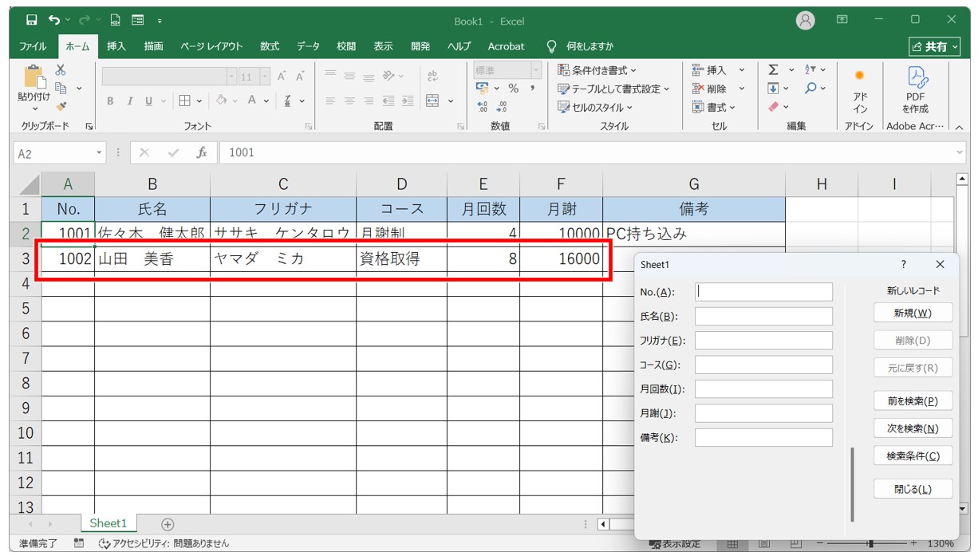Decrease decimal places icon
Viewport: 978px width, 560px height.
click(502, 107)
